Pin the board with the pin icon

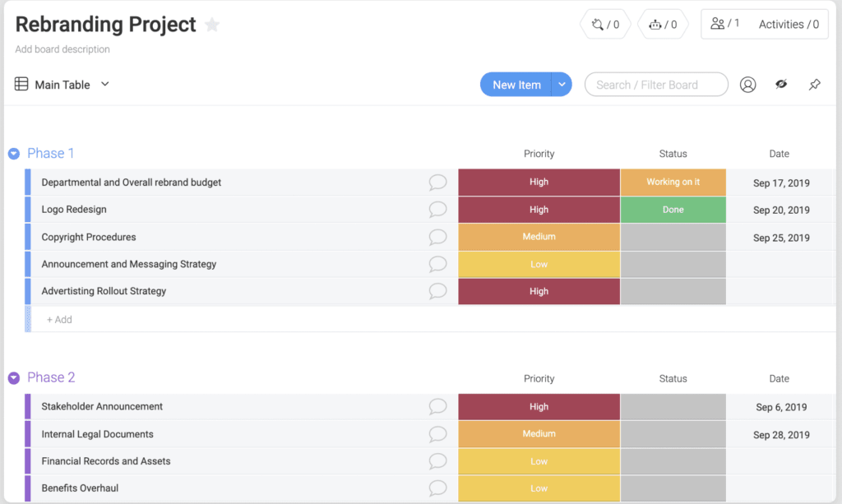814,84
